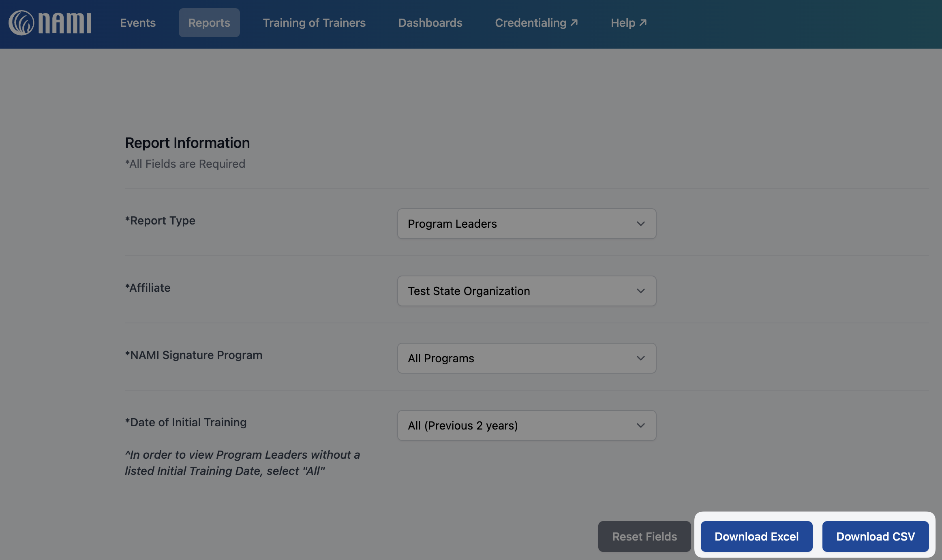Navigate to Dashboards
This screenshot has width=942, height=560.
click(x=430, y=23)
